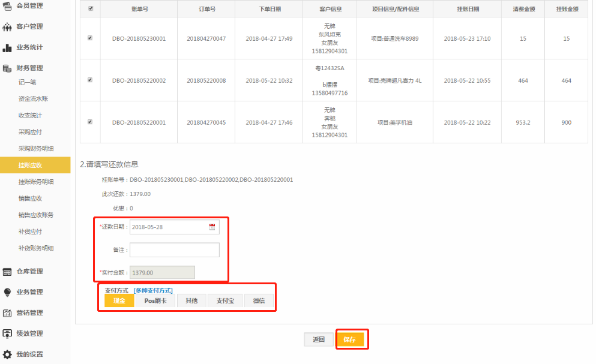Select 支付宝 as the payment method

[225, 301]
